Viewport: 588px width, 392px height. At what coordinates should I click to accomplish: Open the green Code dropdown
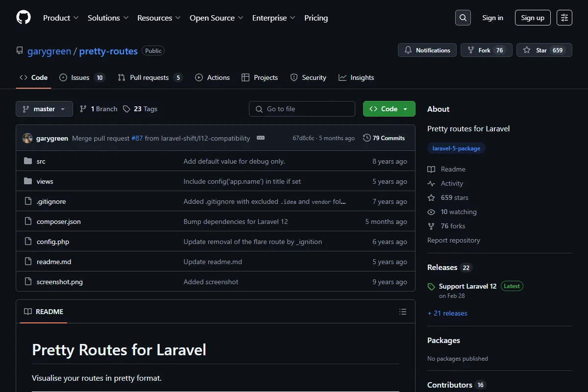coord(389,109)
